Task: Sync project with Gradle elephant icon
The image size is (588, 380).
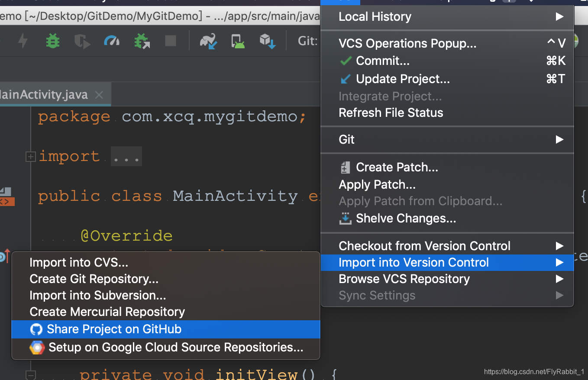Action: (x=208, y=42)
